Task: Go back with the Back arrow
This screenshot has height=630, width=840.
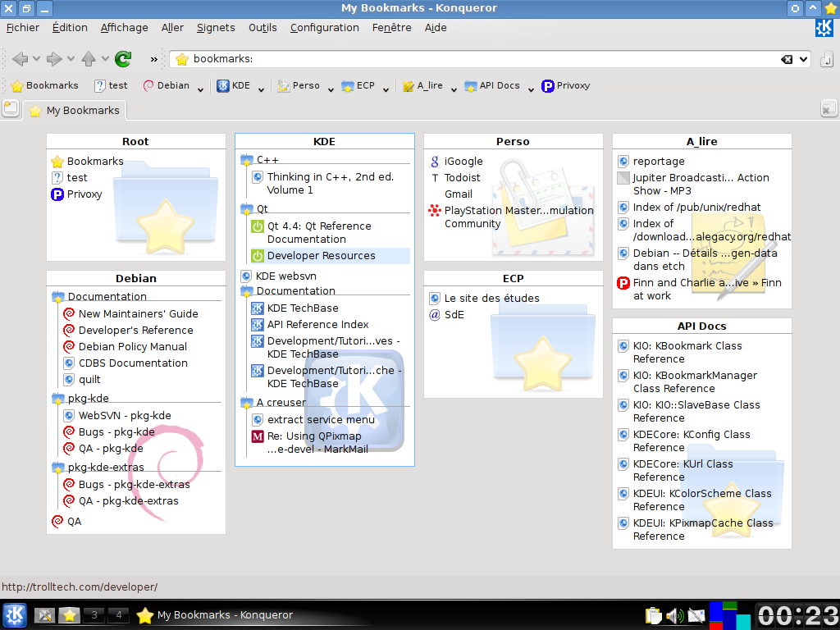Action: pyautogui.click(x=20, y=59)
